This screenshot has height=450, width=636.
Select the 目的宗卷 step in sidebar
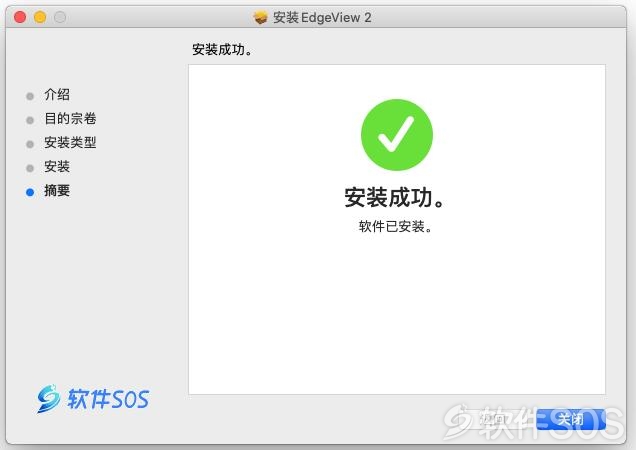pos(70,118)
